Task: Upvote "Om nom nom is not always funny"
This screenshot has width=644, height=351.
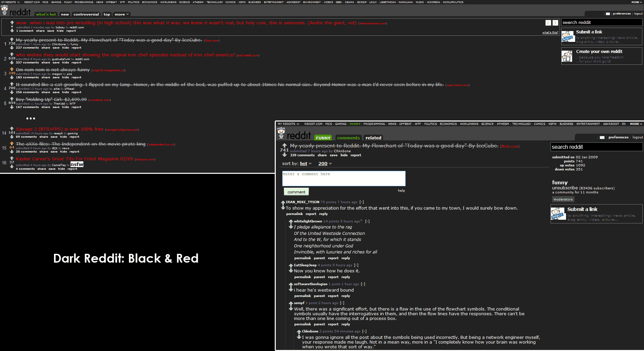Action: [x=12, y=69]
